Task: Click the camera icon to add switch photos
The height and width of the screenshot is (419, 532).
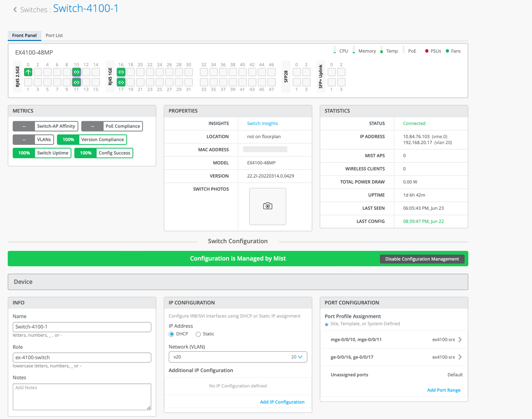Action: point(267,206)
